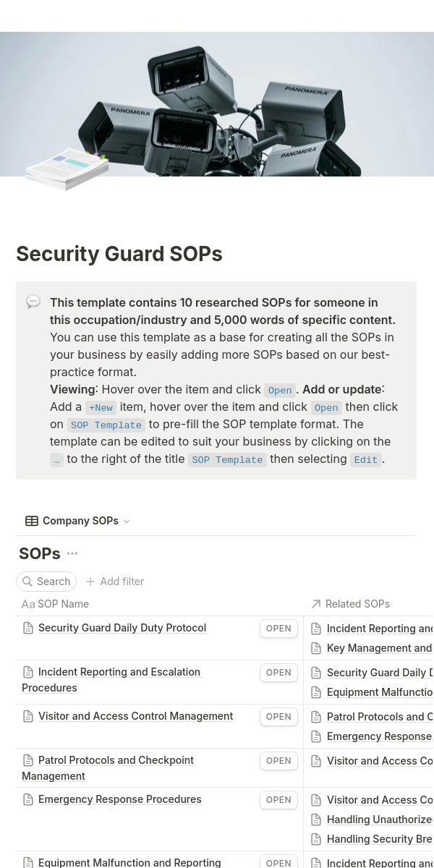Click the search magnifier icon
The image size is (434, 868).
(x=27, y=582)
